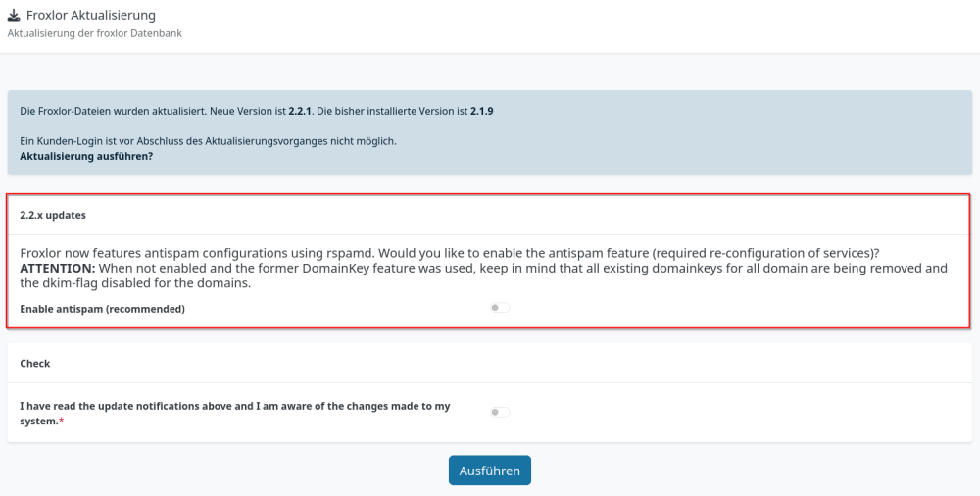
Task: Click the installed version number 2.1.9
Action: click(480, 111)
